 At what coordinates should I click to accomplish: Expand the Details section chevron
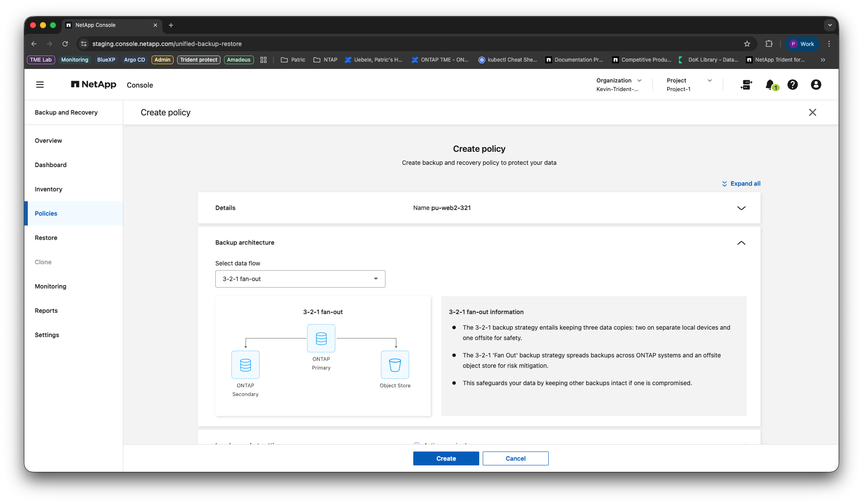point(741,208)
